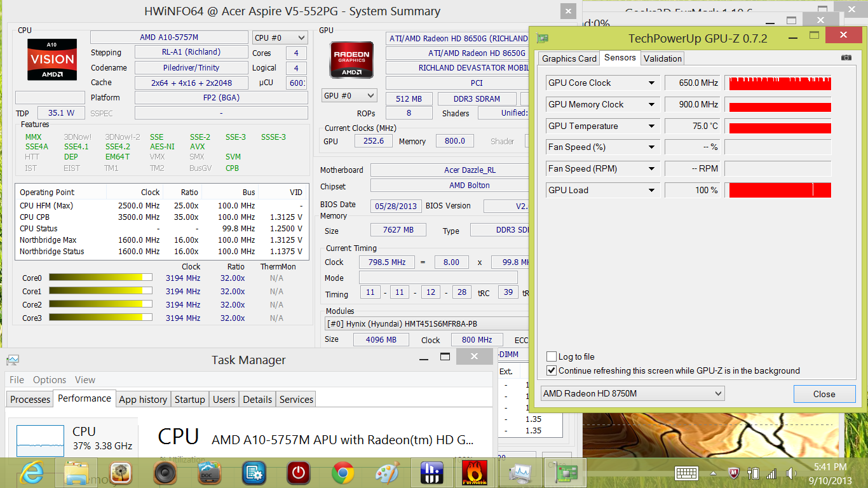Switch to the Users tab
The width and height of the screenshot is (868, 488).
coord(224,400)
